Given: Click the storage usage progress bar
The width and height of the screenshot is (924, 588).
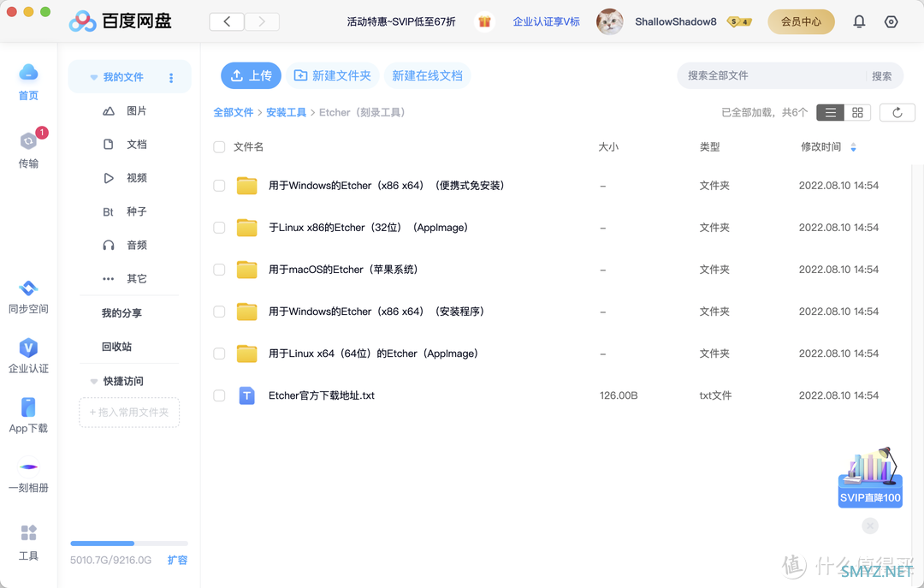Looking at the screenshot, I should pyautogui.click(x=129, y=543).
